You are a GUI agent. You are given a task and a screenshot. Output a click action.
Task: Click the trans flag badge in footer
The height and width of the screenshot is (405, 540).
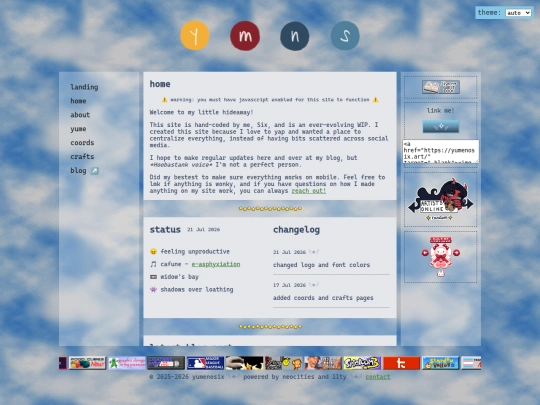[471, 363]
